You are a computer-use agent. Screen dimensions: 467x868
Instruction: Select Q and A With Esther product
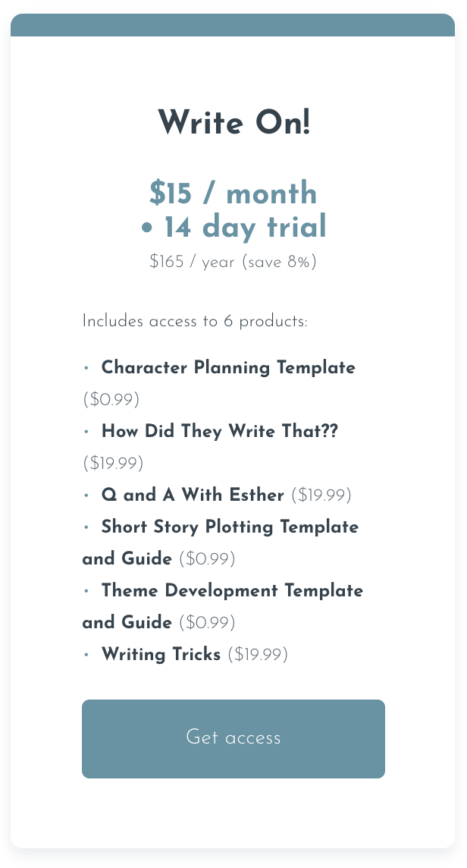[193, 495]
